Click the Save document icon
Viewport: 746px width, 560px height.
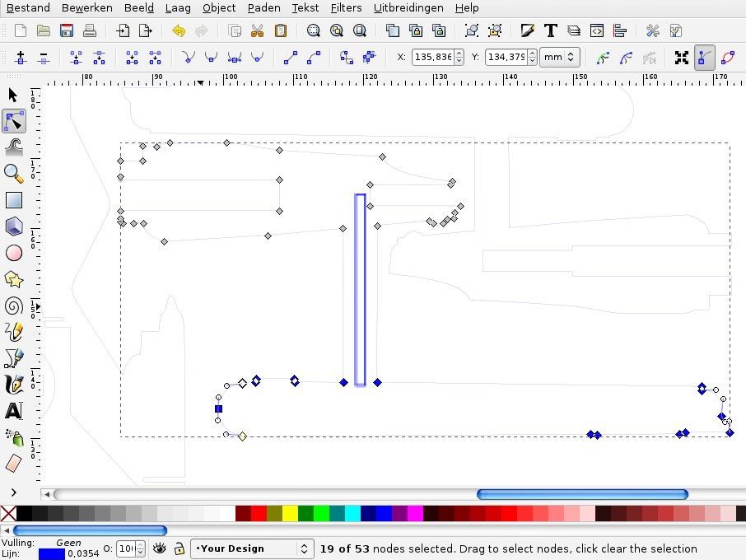click(67, 31)
